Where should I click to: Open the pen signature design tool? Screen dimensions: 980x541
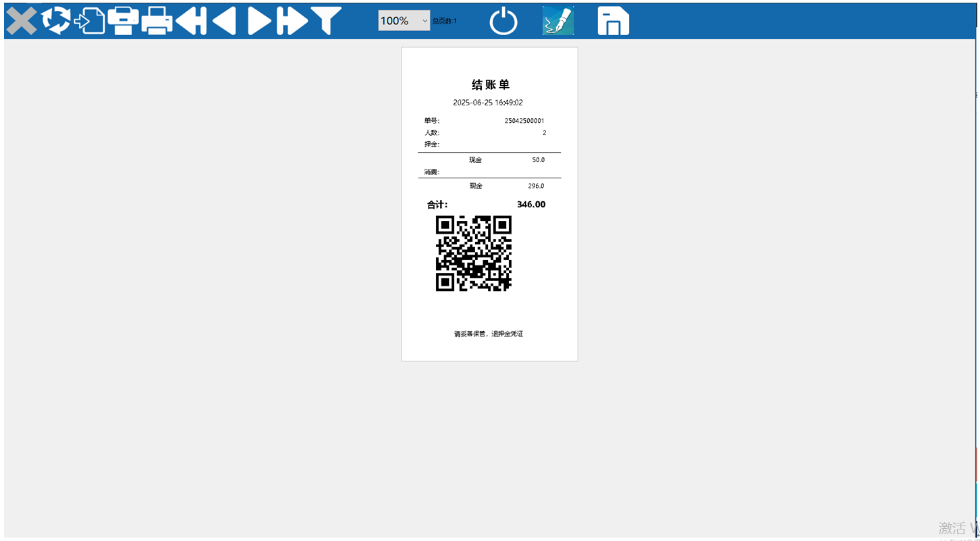coord(558,21)
